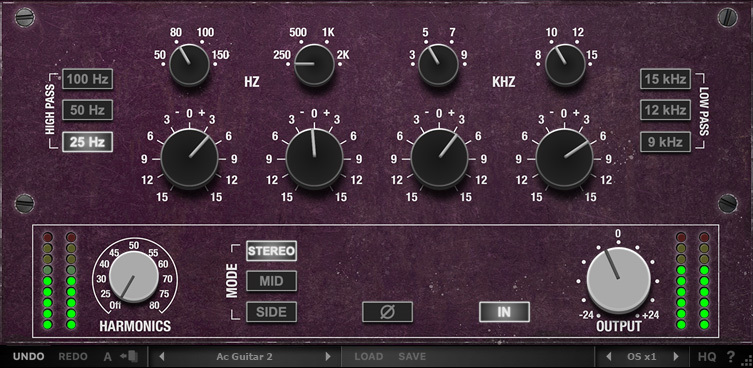Enable the 100 Hz high pass filter
This screenshot has height=368, width=753.
click(x=87, y=79)
